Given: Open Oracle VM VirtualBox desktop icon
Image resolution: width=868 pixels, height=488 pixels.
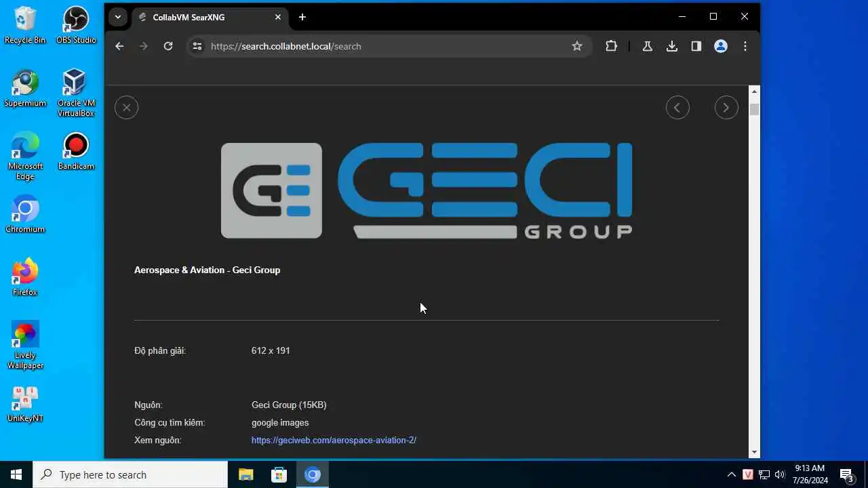Looking at the screenshot, I should [76, 93].
